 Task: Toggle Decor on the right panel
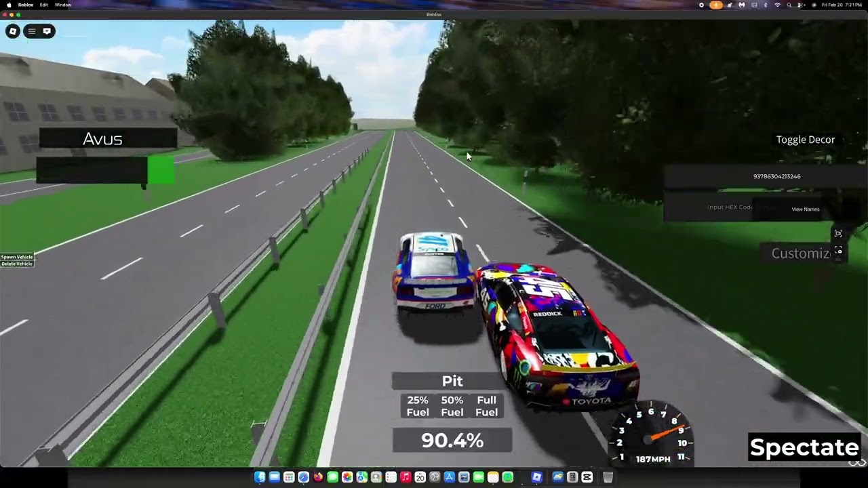806,140
